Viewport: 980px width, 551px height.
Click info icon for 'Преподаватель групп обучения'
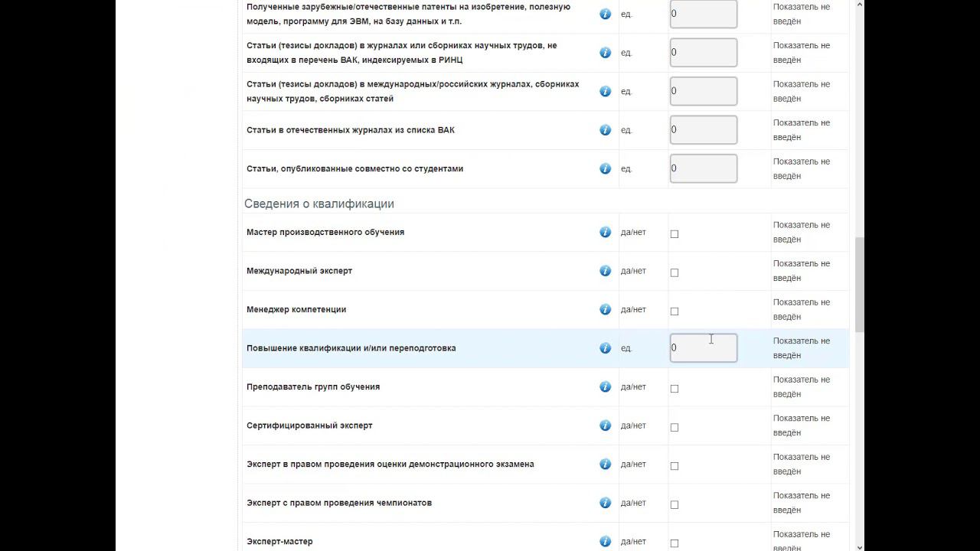tap(605, 386)
